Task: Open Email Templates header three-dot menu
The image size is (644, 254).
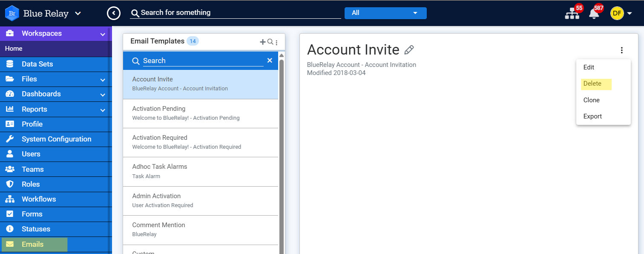Action: (277, 42)
